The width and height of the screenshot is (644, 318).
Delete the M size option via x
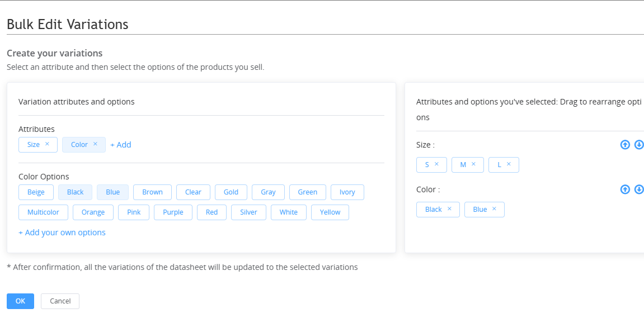(473, 164)
